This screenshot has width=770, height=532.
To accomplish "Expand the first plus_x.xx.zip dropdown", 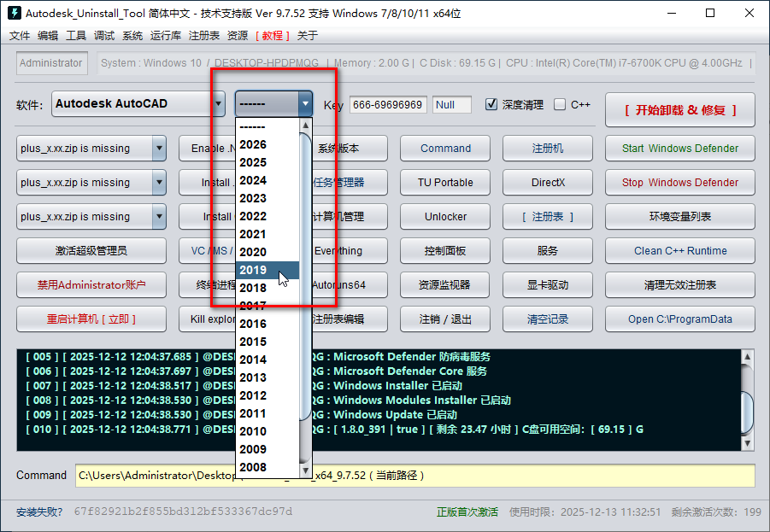I will coord(159,149).
